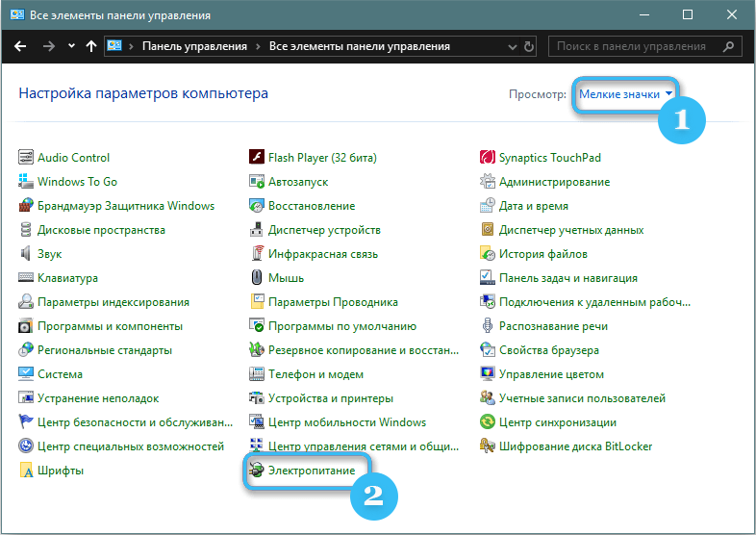Image resolution: width=756 pixels, height=535 pixels.
Task: Open Центр безопасности и обслуживания link
Action: pyautogui.click(x=136, y=422)
